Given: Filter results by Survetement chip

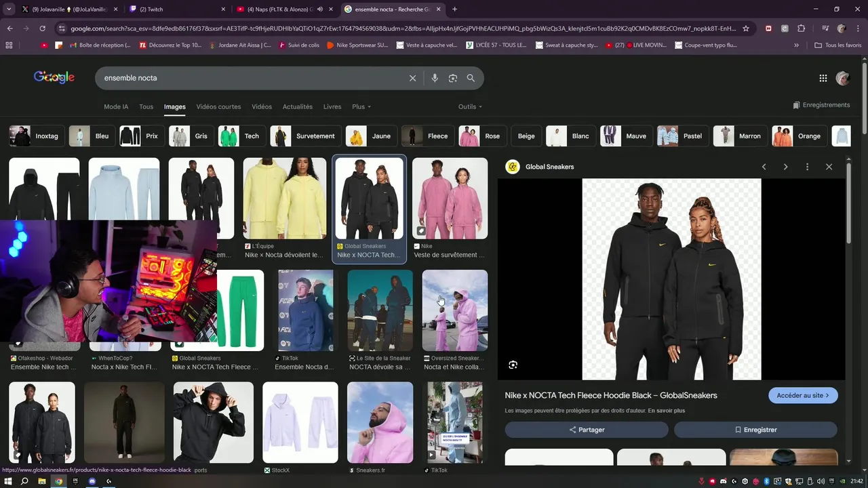Looking at the screenshot, I should point(305,136).
